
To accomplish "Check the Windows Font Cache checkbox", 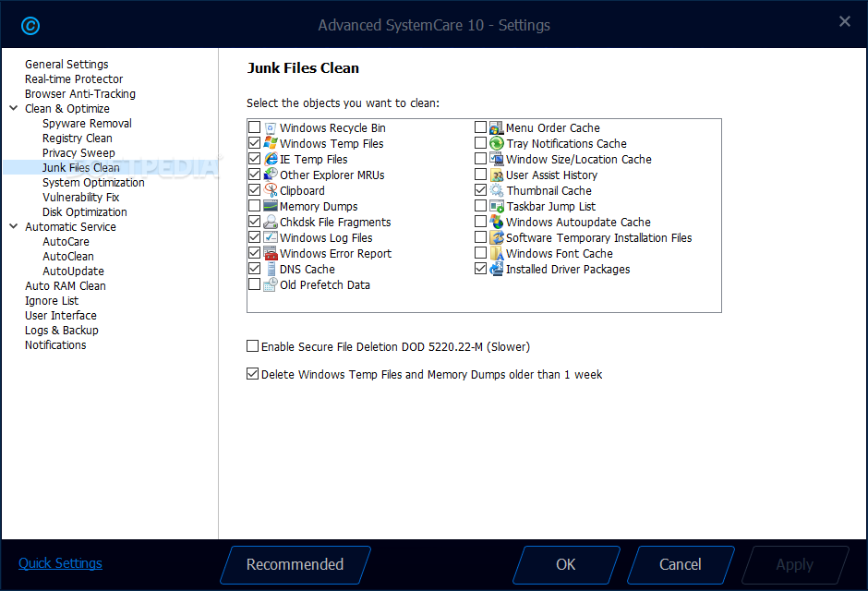I will [x=480, y=253].
